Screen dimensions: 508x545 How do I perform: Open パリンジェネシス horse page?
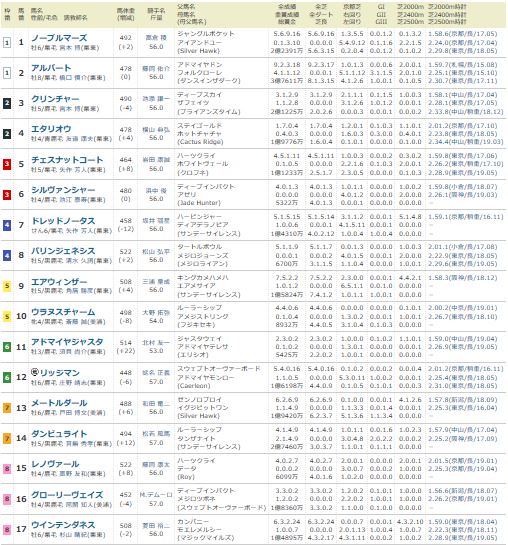63,251
